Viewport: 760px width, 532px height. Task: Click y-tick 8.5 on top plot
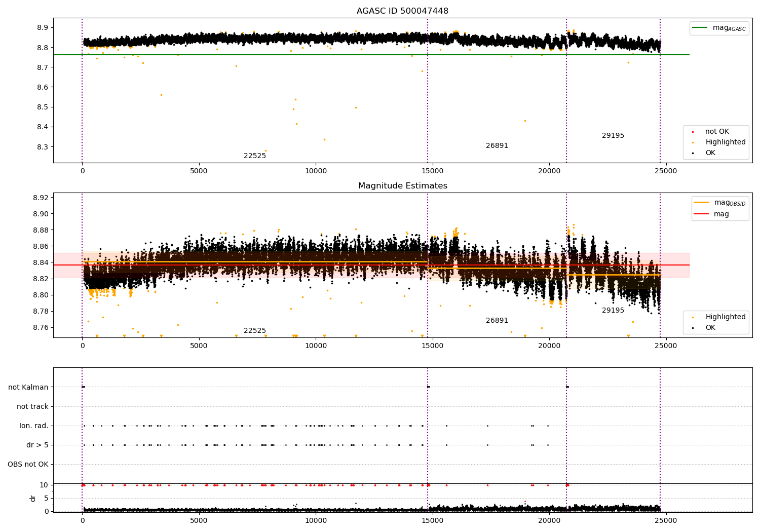[43, 107]
